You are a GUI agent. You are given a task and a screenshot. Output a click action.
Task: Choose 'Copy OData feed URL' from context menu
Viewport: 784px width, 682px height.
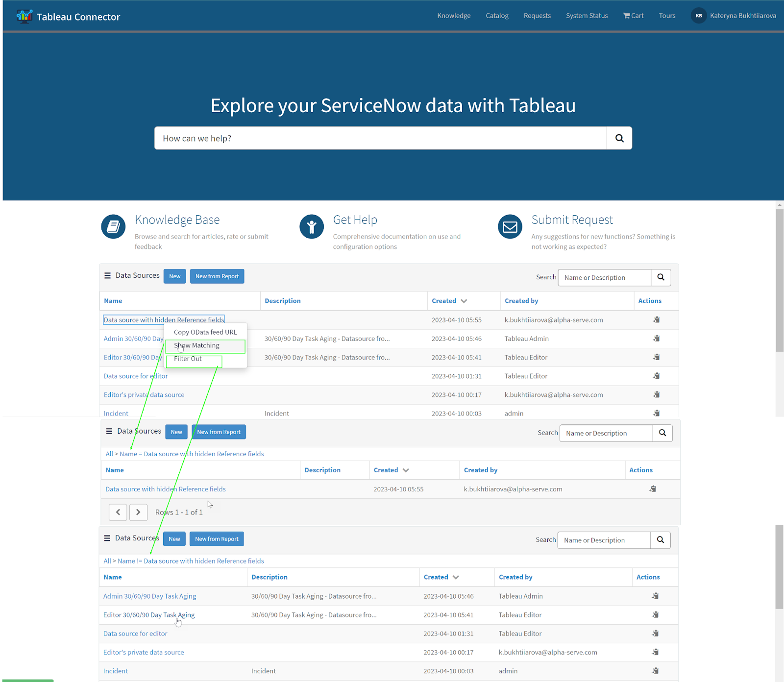click(205, 332)
